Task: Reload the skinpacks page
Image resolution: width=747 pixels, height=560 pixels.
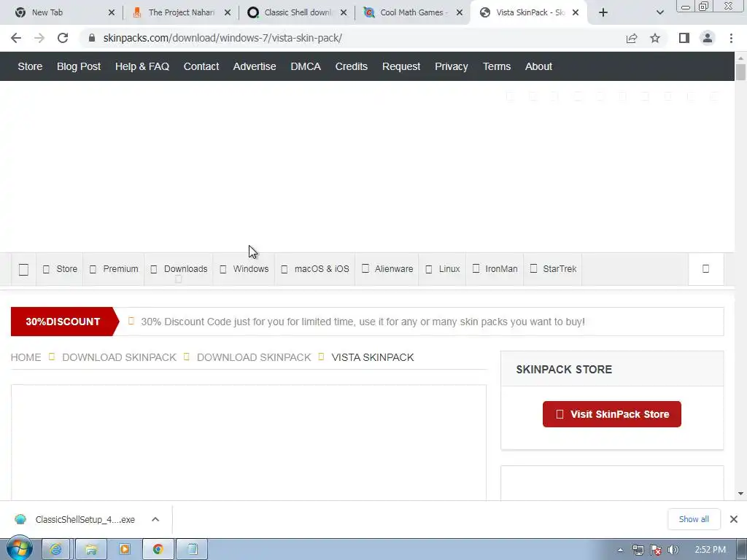Action: pyautogui.click(x=63, y=38)
